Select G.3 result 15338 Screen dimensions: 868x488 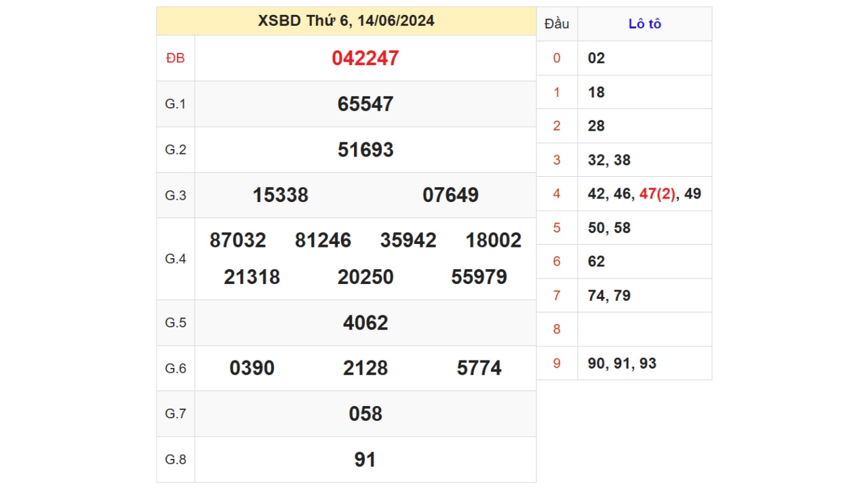click(x=281, y=195)
